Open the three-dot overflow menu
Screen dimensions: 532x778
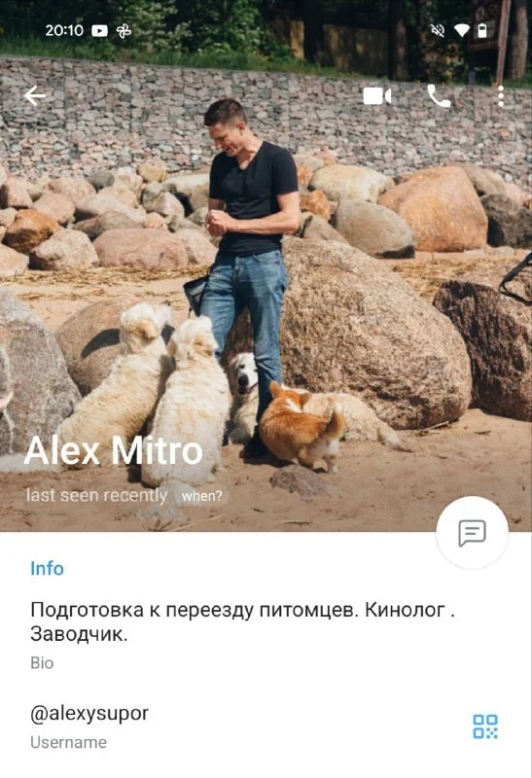click(x=501, y=95)
